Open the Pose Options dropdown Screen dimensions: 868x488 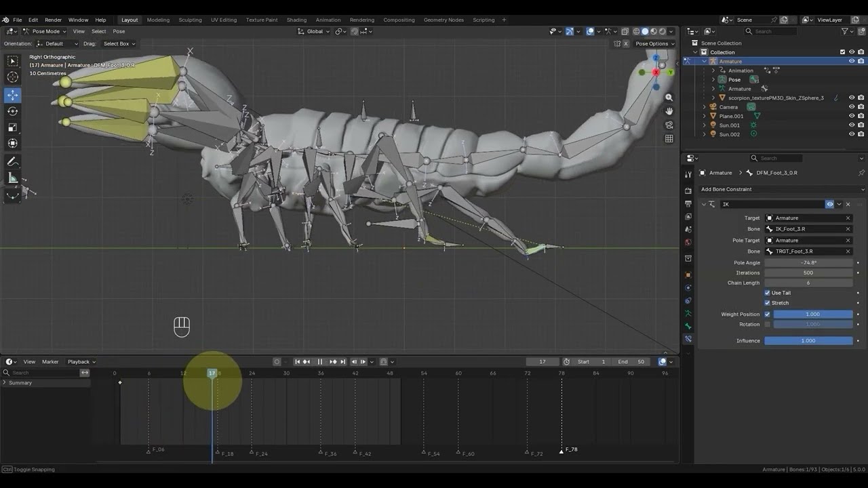tap(654, 43)
